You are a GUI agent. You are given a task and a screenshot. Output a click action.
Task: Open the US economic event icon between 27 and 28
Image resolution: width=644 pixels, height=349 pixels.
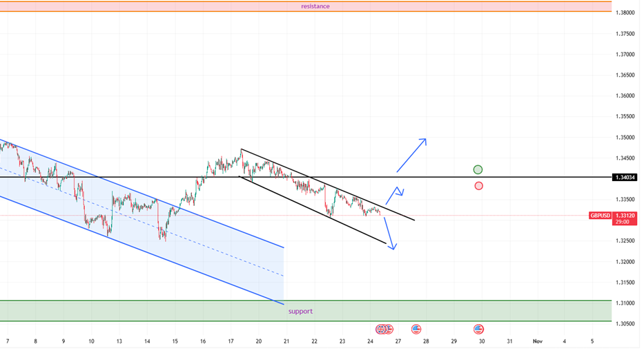click(x=416, y=329)
